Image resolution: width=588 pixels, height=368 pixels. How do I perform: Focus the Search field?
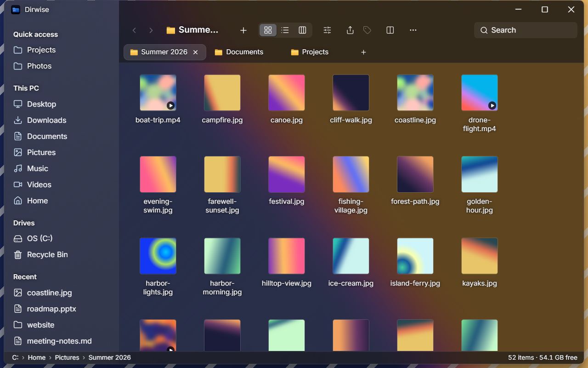pos(526,30)
